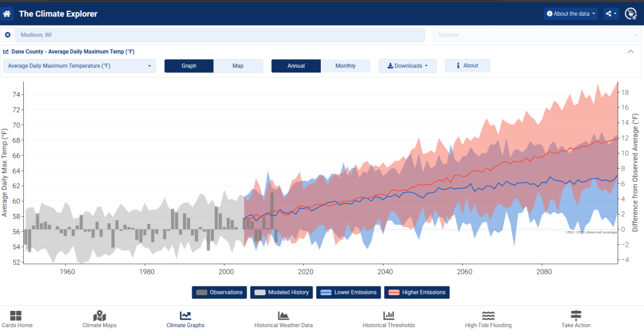Viewport: 644px width, 331px height.
Task: Open Average Daily Maximum Temperature dropdown
Action: [79, 66]
